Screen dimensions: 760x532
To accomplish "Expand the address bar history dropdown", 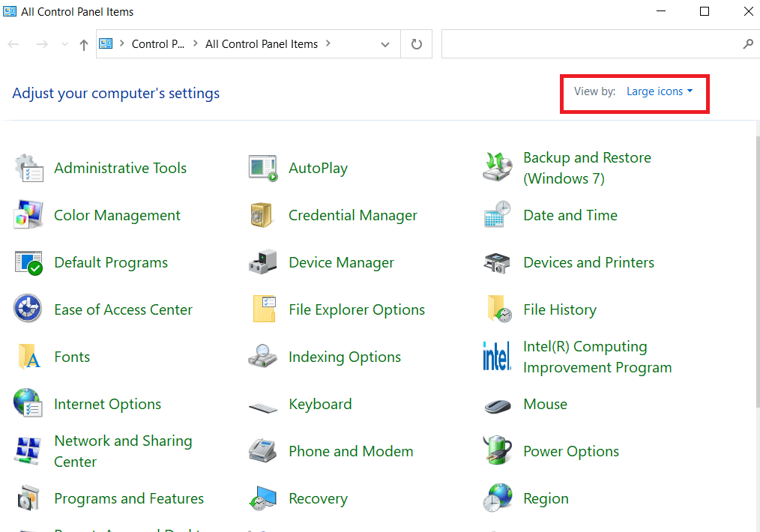I will [385, 44].
